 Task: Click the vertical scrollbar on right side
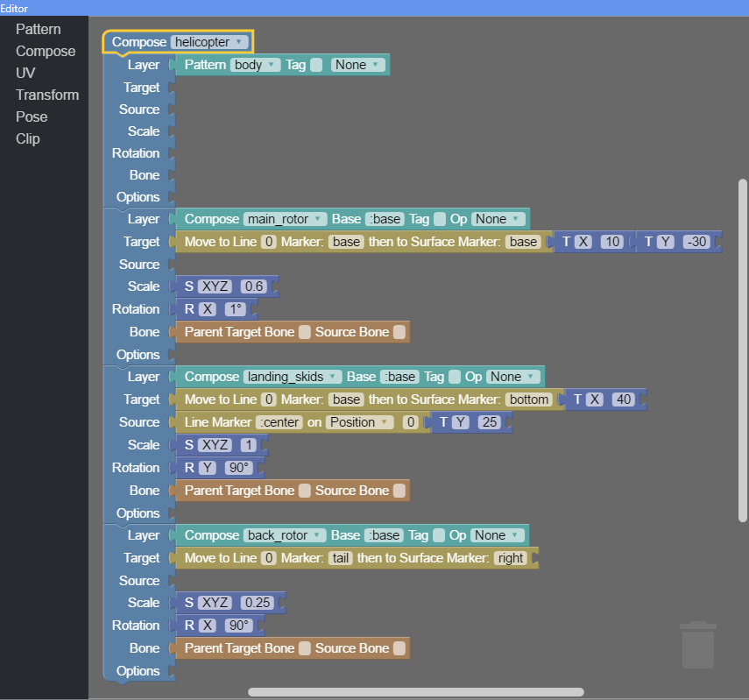(743, 350)
